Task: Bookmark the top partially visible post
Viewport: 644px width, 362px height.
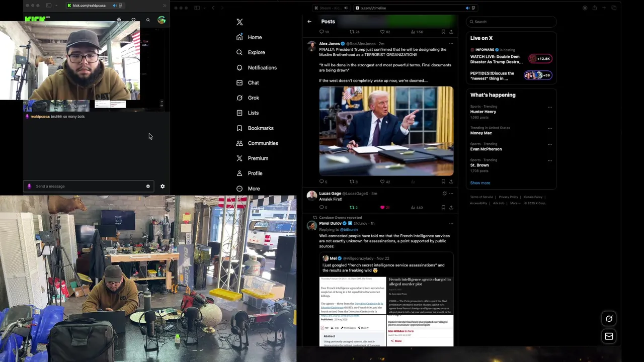Action: (x=443, y=32)
